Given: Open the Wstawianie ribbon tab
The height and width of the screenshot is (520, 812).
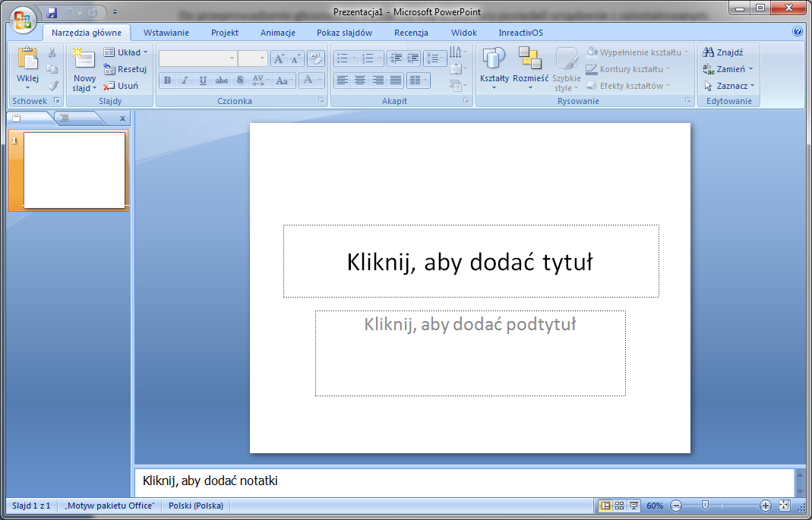Looking at the screenshot, I should coord(166,33).
